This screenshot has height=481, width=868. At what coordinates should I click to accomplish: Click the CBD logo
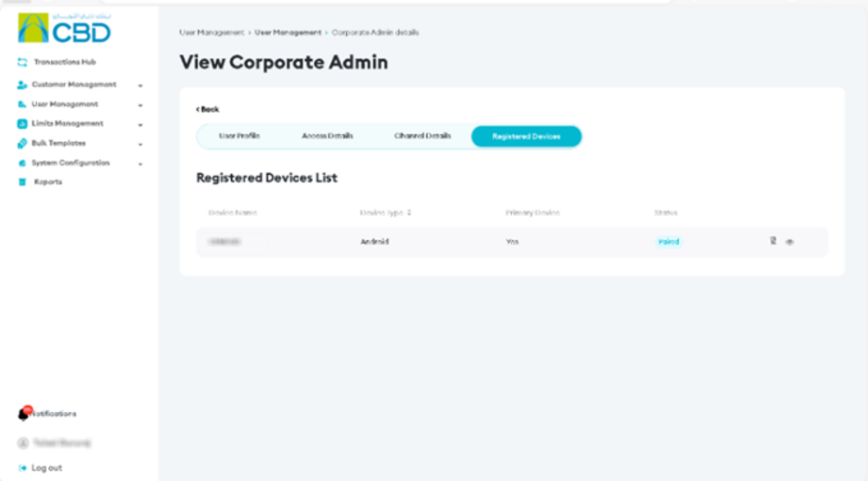pyautogui.click(x=65, y=28)
